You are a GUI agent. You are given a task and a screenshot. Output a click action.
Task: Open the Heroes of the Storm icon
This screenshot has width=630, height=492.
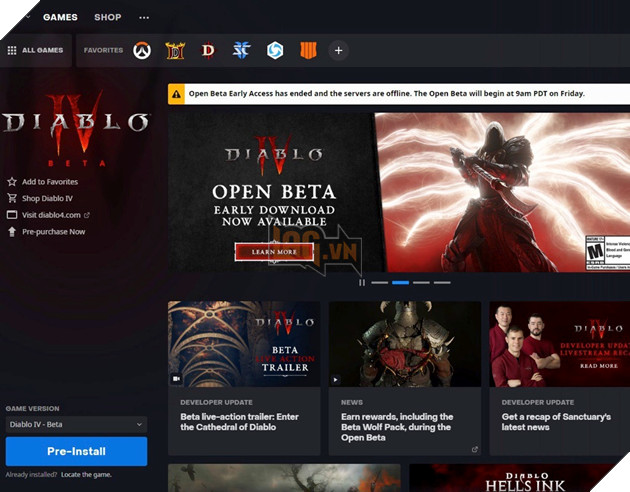coord(275,50)
